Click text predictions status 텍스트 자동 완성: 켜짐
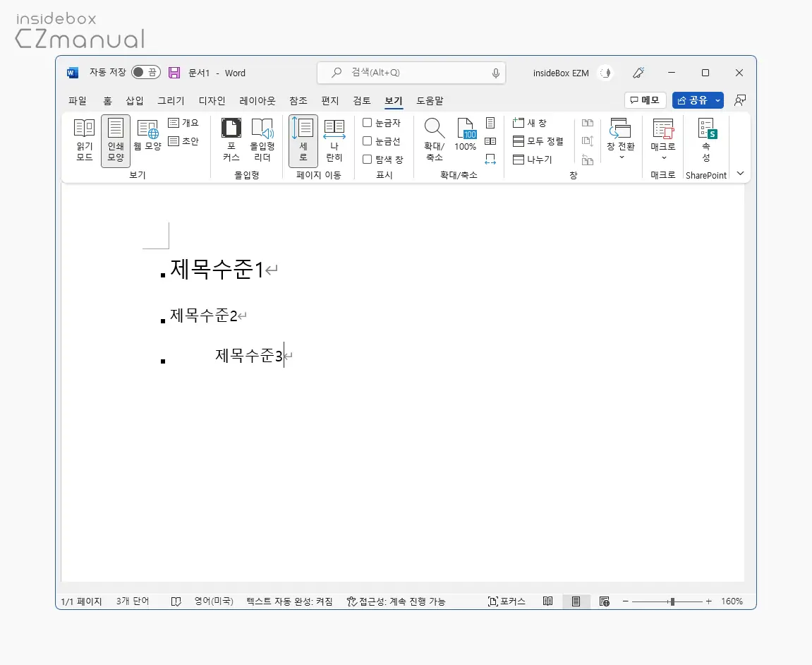The width and height of the screenshot is (812, 665). [289, 601]
